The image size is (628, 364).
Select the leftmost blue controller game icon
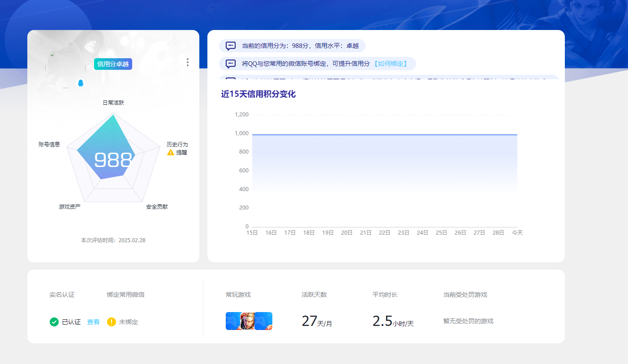[233, 321]
